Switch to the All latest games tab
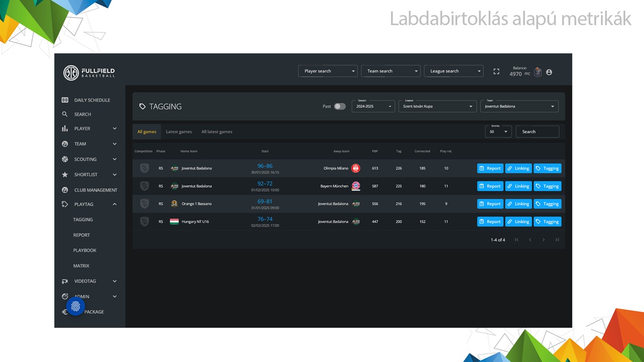 [217, 132]
